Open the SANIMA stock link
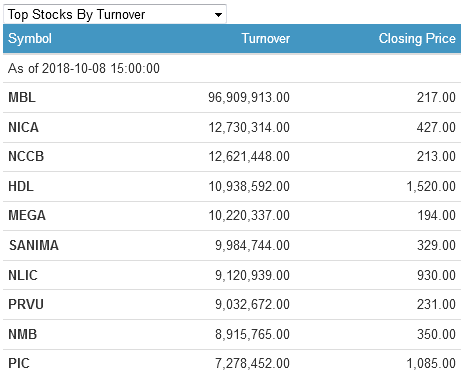The width and height of the screenshot is (462, 376). [x=34, y=245]
